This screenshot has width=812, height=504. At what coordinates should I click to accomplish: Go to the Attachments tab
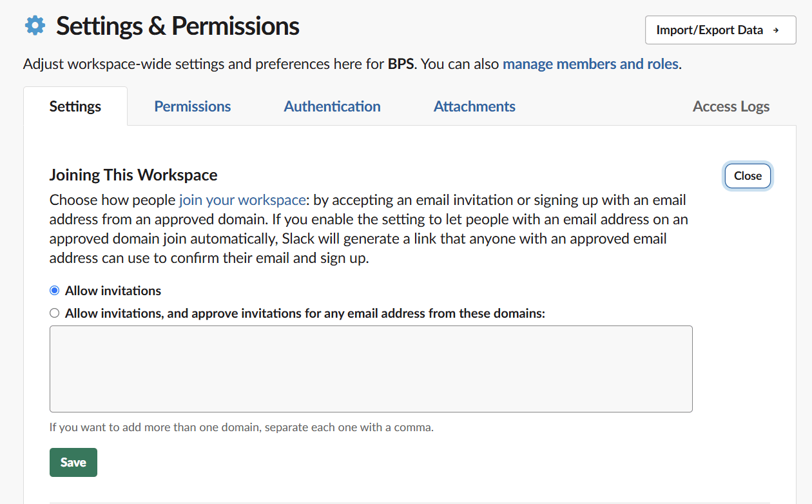coord(474,106)
